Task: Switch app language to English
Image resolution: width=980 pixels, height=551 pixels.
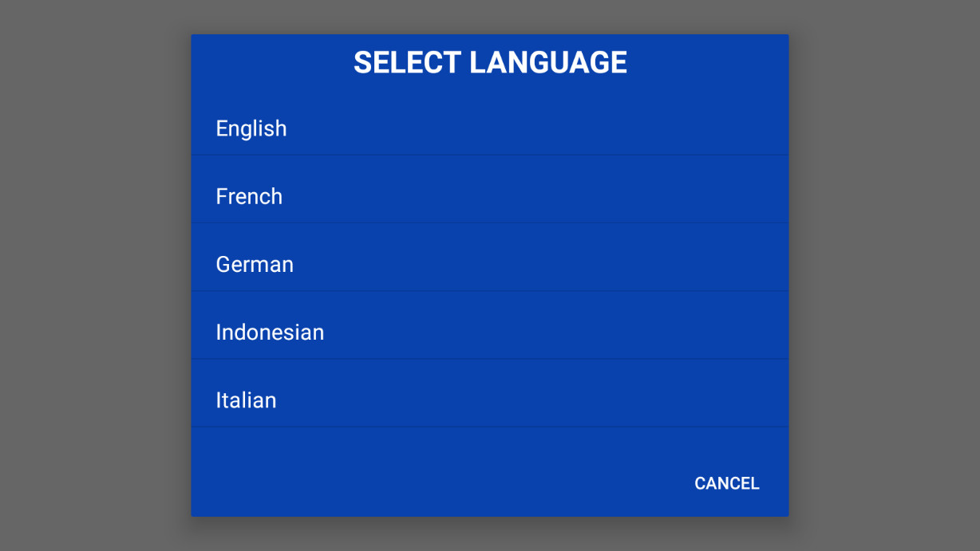Action: (x=489, y=128)
